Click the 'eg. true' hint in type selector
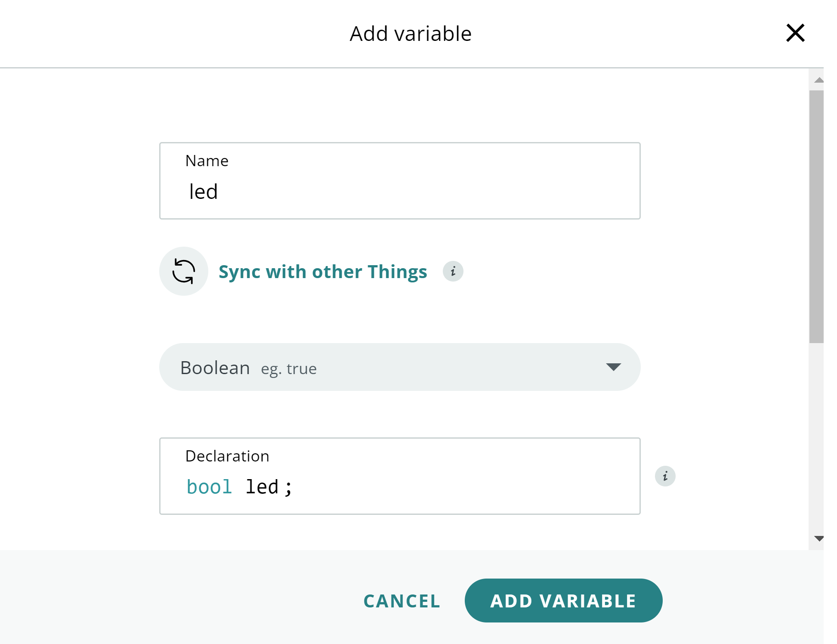This screenshot has height=644, width=837. [289, 369]
